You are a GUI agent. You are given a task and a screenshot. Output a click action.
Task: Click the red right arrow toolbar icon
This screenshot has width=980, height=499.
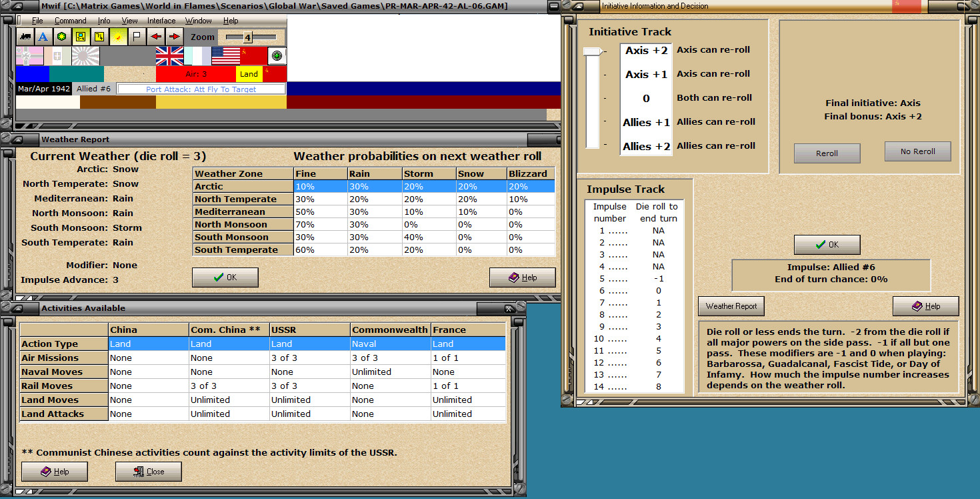coord(174,37)
